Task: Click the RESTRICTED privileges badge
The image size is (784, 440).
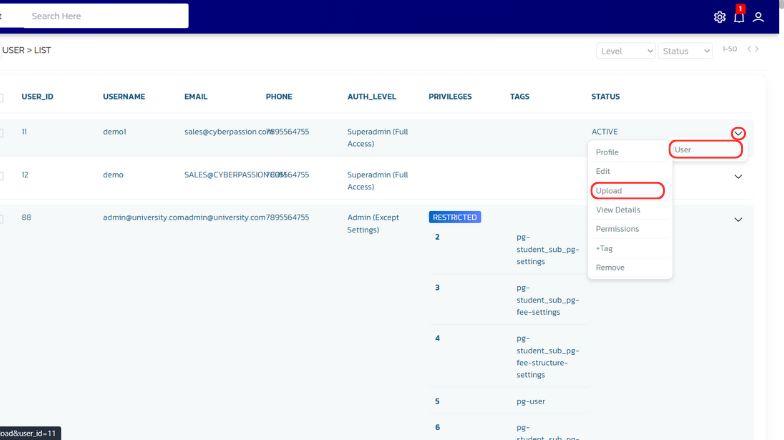Action: (455, 217)
